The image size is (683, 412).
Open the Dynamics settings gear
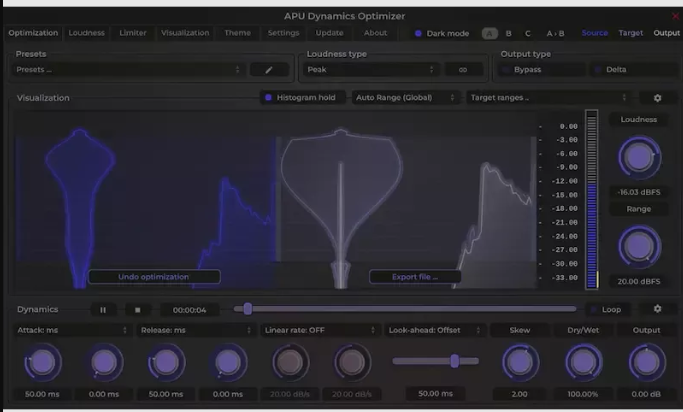657,309
